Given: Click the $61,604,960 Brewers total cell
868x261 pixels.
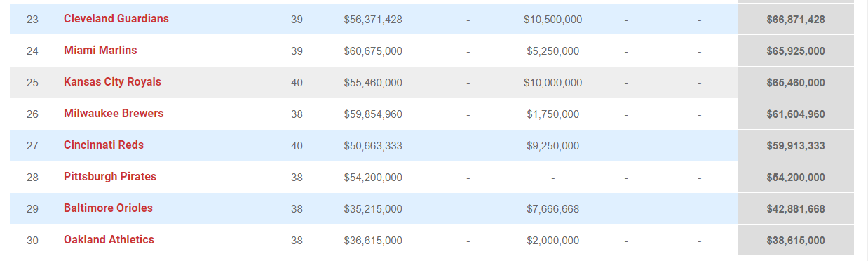Looking at the screenshot, I should tap(796, 114).
